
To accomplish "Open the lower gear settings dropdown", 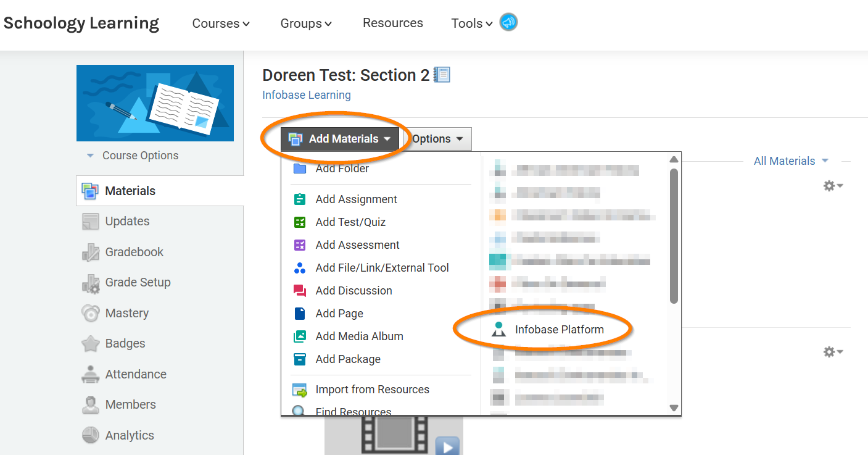I will tap(833, 352).
